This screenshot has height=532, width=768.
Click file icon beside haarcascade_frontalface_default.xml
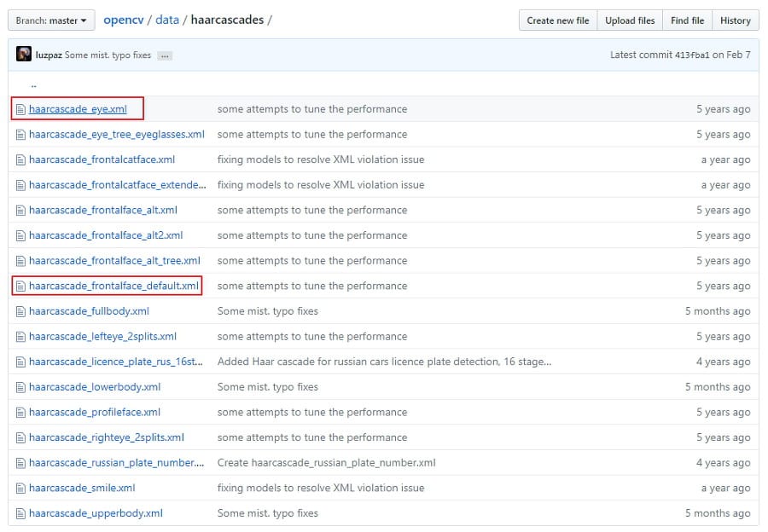(20, 286)
